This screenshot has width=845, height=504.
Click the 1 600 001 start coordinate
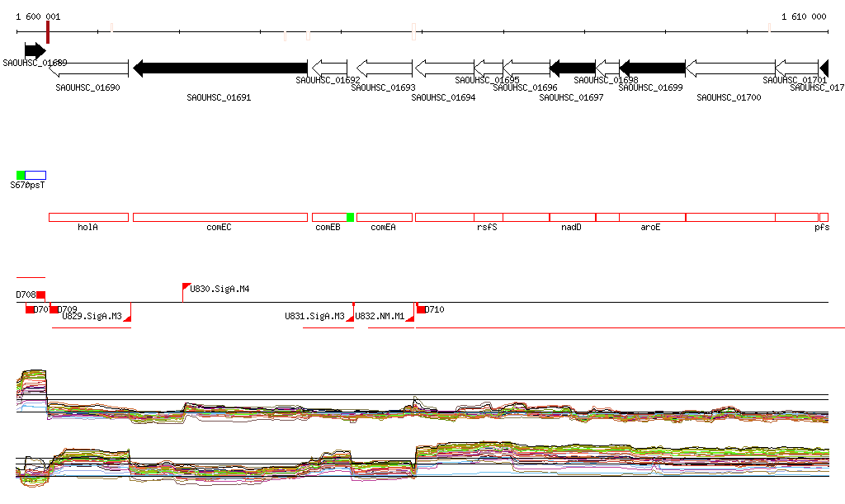38,16
